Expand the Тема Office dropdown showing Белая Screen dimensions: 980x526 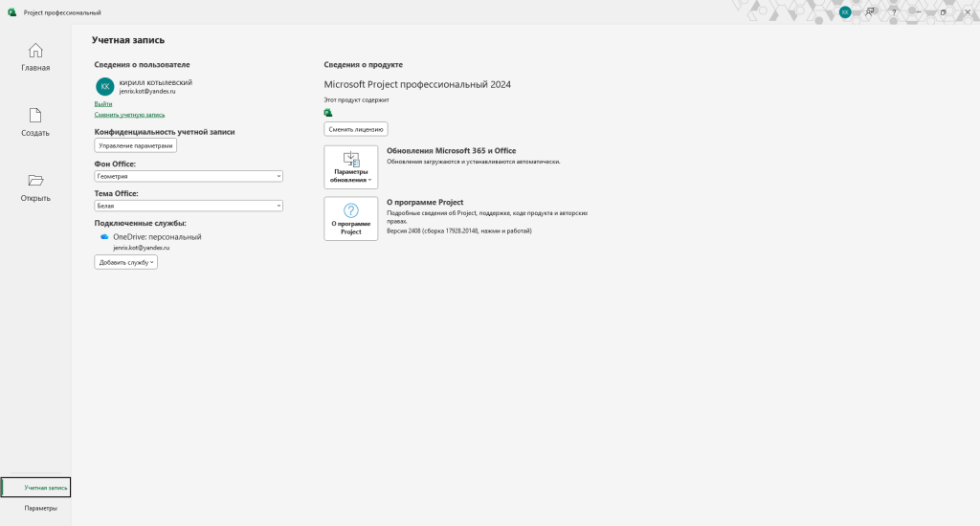(x=189, y=206)
